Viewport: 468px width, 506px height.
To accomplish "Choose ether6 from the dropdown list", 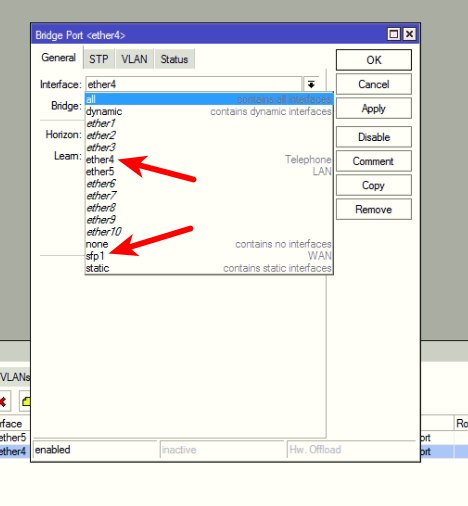I will [x=209, y=183].
